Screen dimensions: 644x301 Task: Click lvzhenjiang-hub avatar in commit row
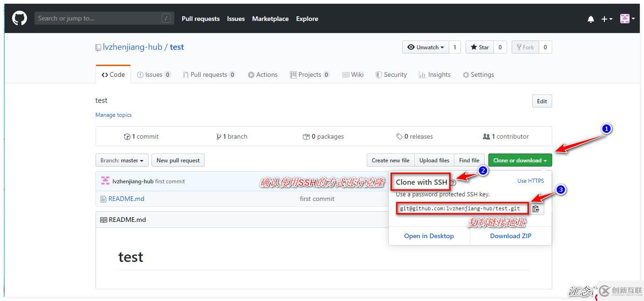click(105, 181)
